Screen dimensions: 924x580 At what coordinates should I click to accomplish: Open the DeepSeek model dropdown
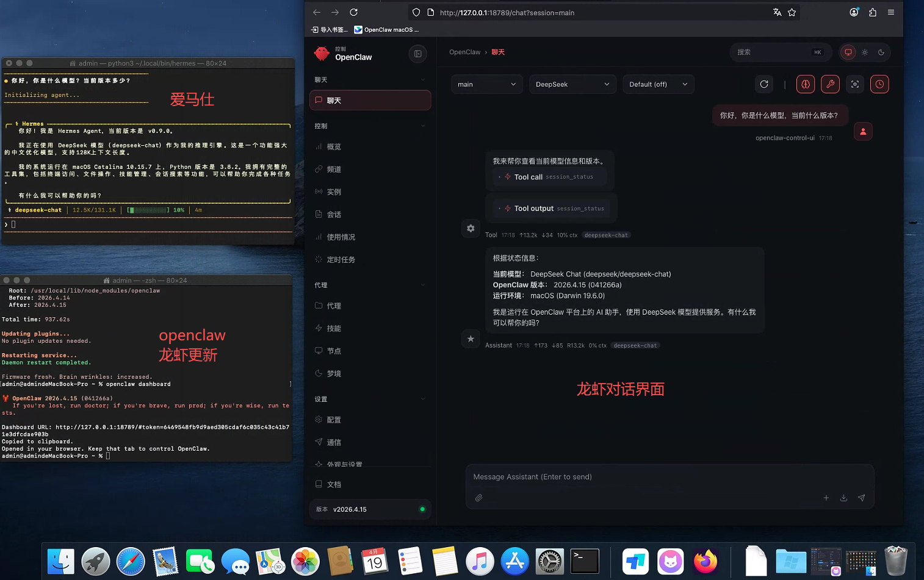tap(572, 84)
